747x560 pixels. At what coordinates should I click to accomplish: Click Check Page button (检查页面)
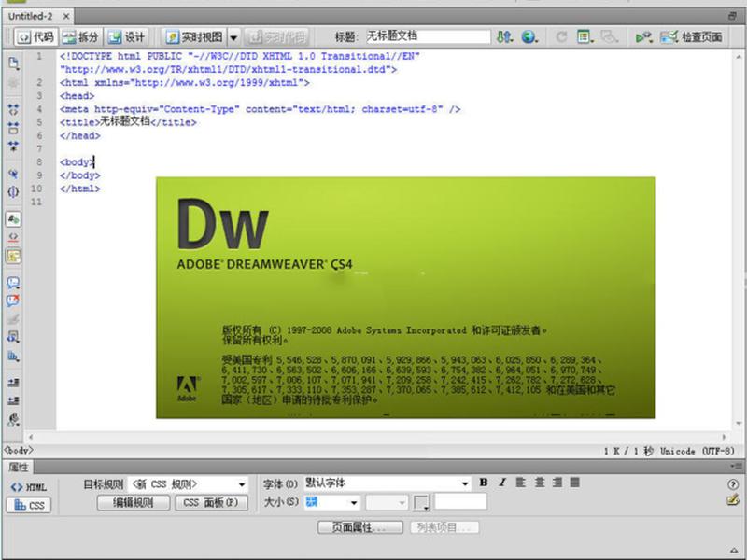[691, 36]
